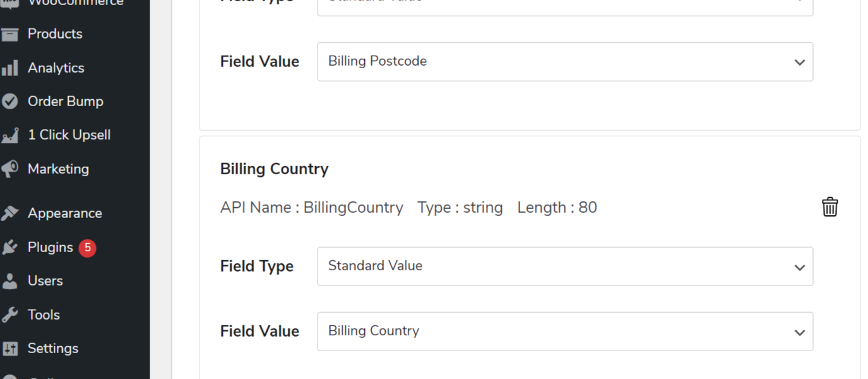Click the Marketing menu entry

(x=58, y=169)
